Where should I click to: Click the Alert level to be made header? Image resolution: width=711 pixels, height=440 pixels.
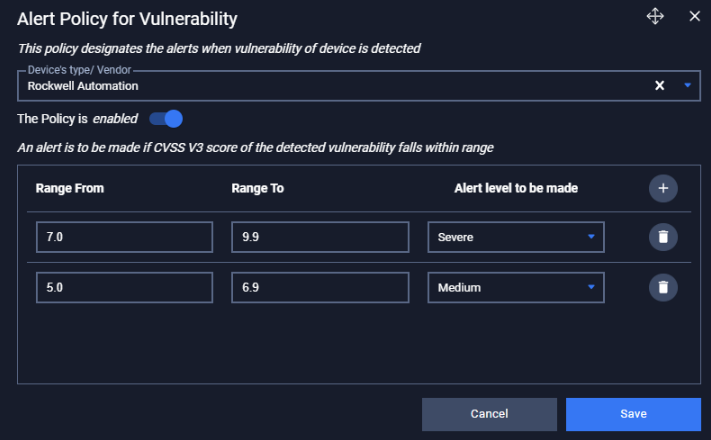(516, 188)
